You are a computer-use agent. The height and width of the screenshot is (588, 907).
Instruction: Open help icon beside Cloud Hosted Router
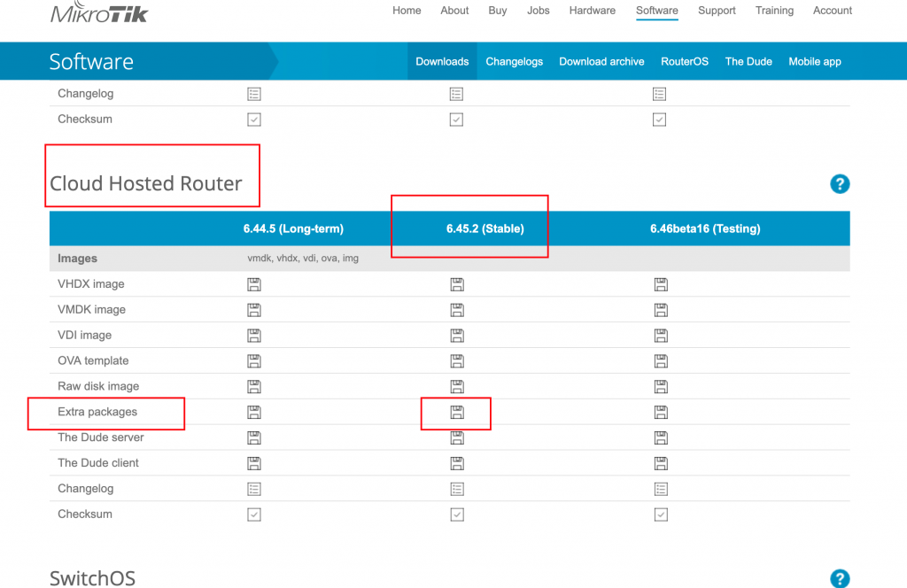pos(840,184)
